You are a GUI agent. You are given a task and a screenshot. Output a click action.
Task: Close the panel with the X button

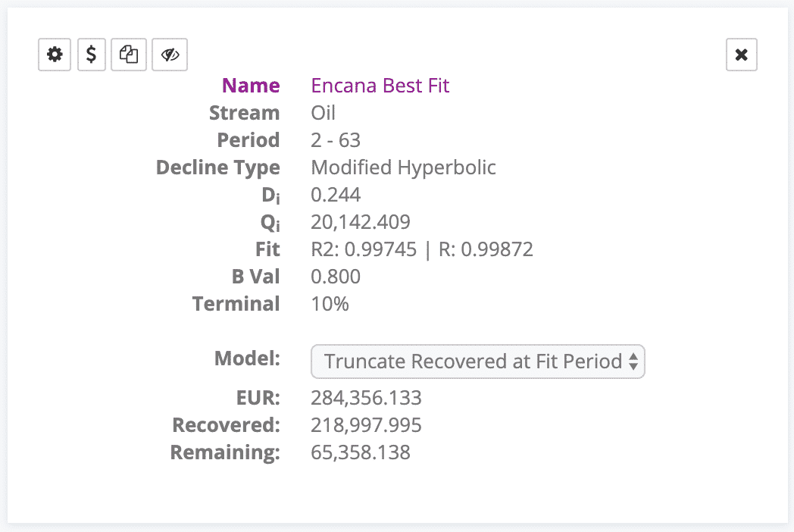[x=741, y=55]
